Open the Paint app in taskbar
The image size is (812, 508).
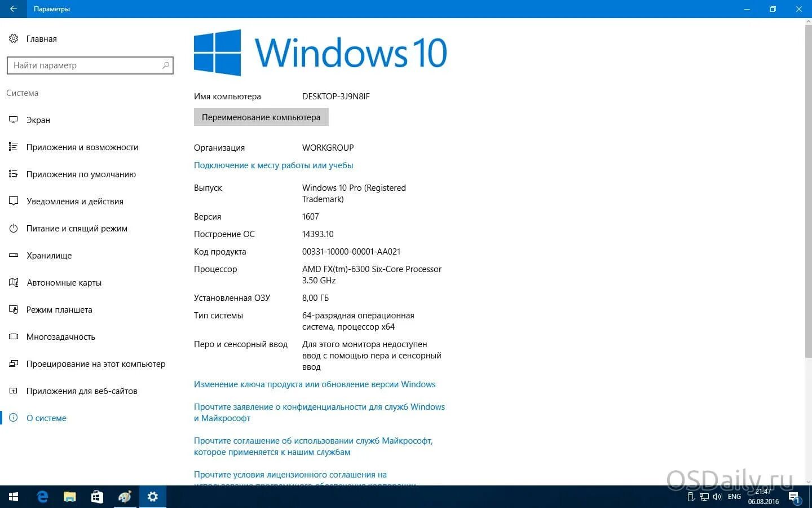(x=125, y=497)
